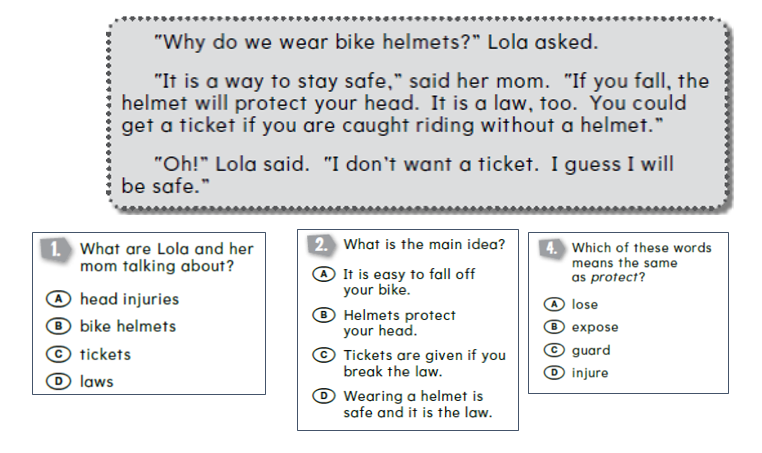The height and width of the screenshot is (453, 762).
Task: Select bubble B beside 'expose'
Action: (x=554, y=327)
